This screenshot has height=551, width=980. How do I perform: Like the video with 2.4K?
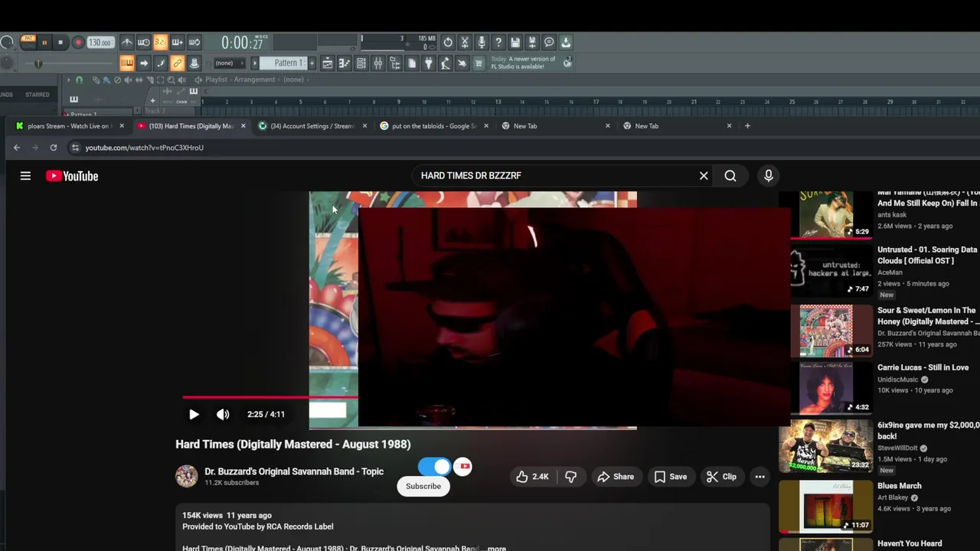532,477
